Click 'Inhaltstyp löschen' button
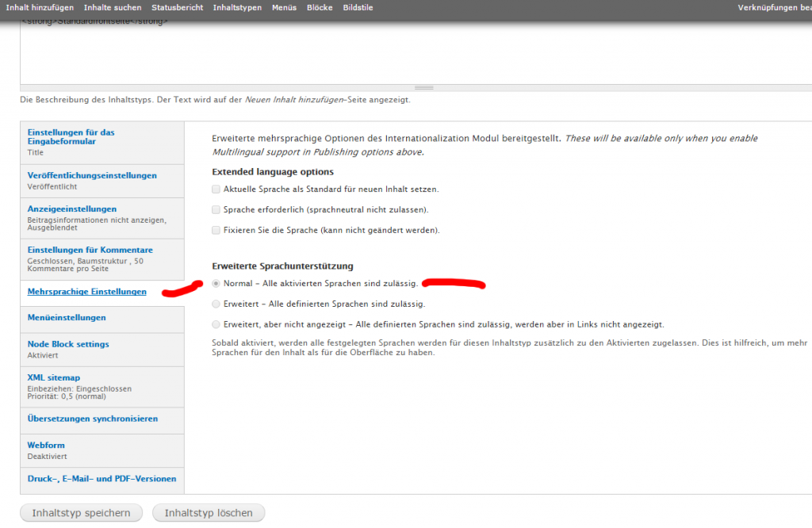The height and width of the screenshot is (528, 812). pos(209,513)
